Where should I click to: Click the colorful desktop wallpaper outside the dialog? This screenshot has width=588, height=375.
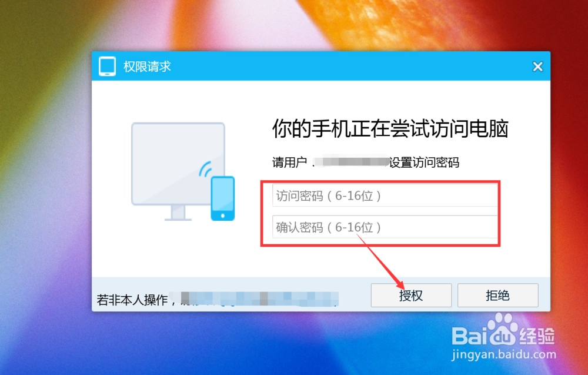[x=45, y=188]
